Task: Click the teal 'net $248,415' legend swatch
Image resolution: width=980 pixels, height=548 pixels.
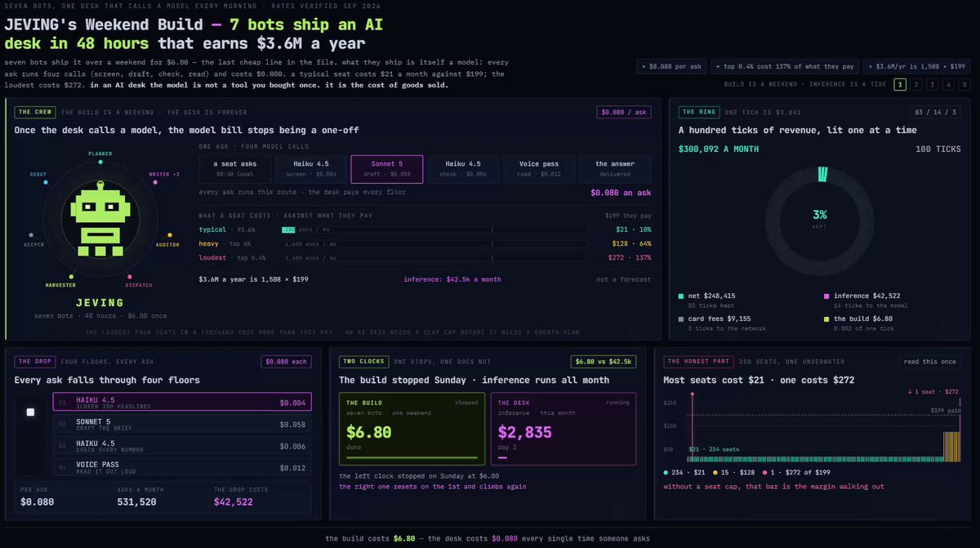Action: (x=681, y=296)
